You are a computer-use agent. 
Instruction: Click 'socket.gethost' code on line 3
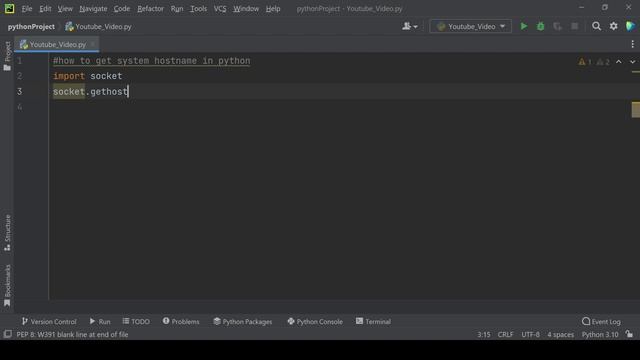click(x=90, y=91)
